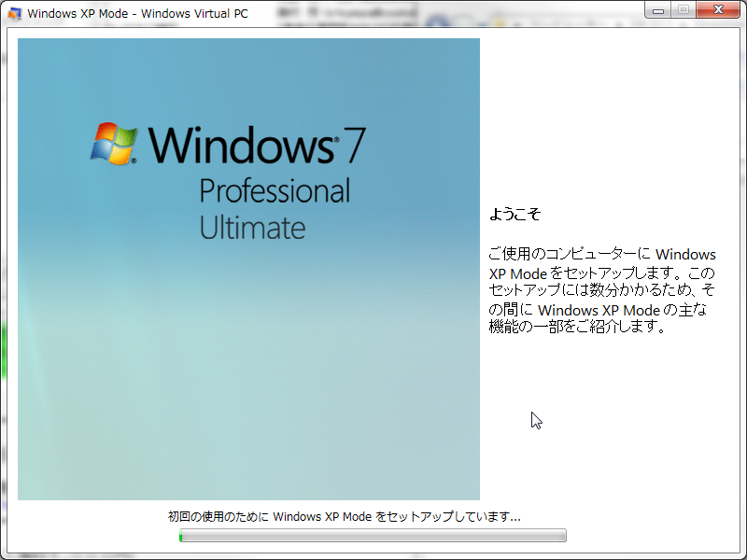Click the Windows Virtual PC title bar icon
This screenshot has width=747, height=560.
coord(15,14)
